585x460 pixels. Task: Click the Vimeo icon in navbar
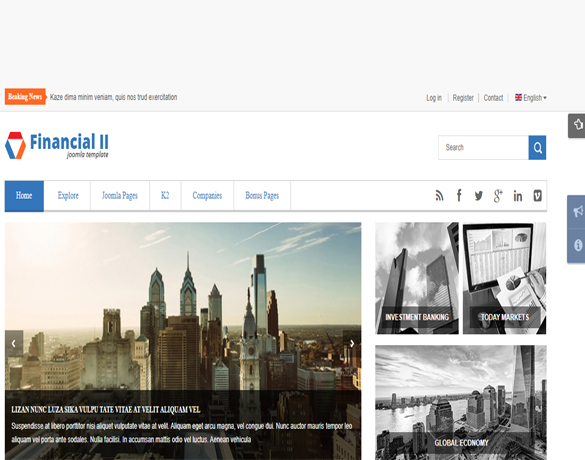pos(538,196)
